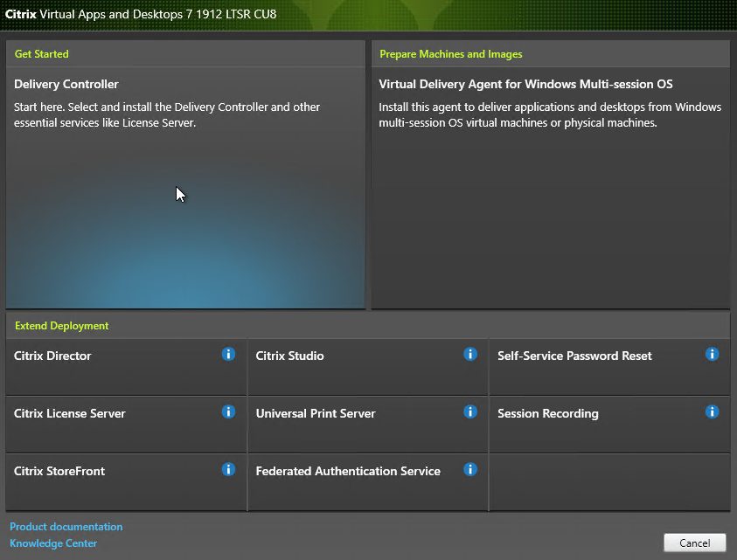Cancel the installer
The height and width of the screenshot is (560, 737).
click(x=695, y=543)
